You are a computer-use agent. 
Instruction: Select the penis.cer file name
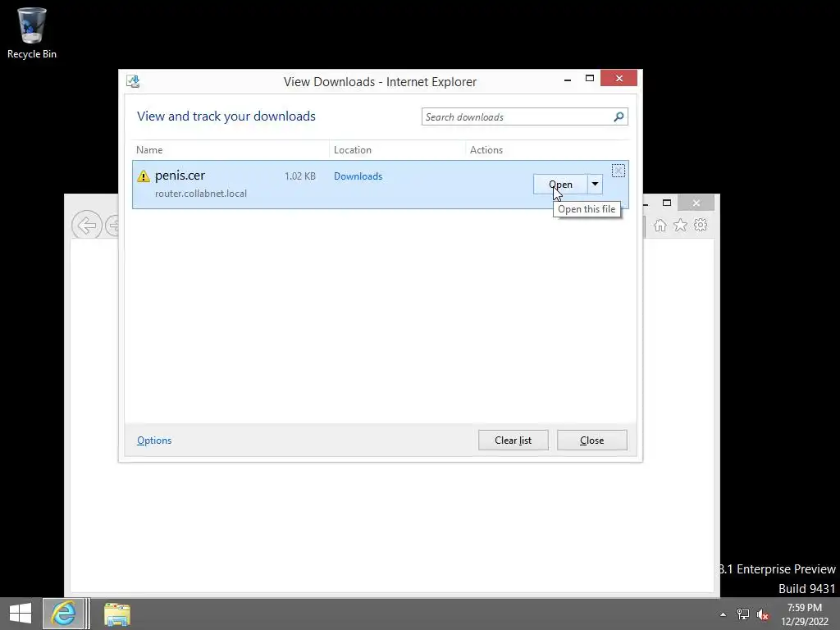pyautogui.click(x=180, y=176)
